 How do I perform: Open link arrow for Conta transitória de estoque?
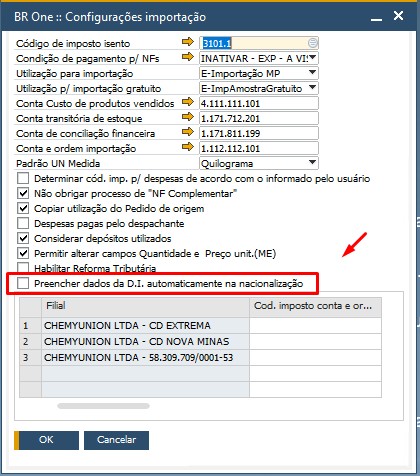[188, 117]
